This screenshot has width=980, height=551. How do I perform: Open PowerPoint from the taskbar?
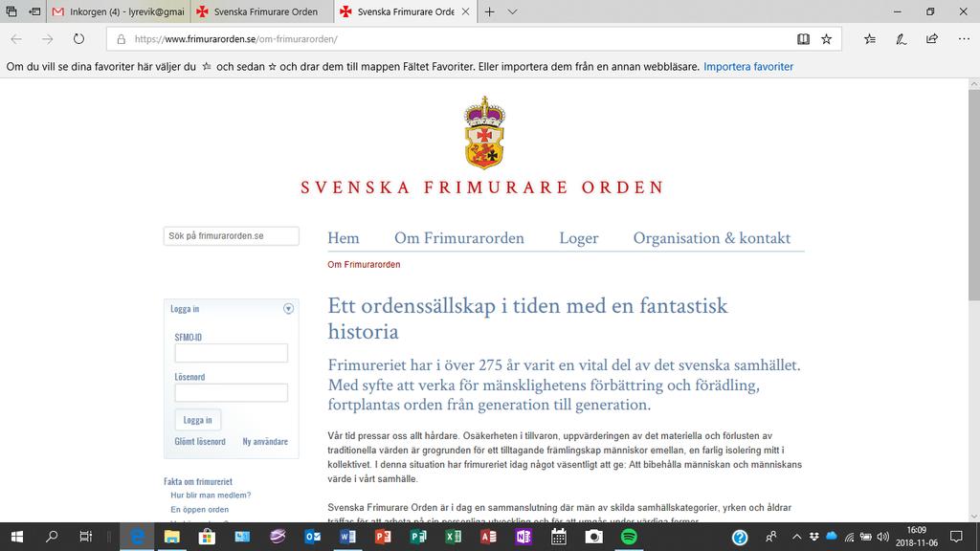[383, 537]
